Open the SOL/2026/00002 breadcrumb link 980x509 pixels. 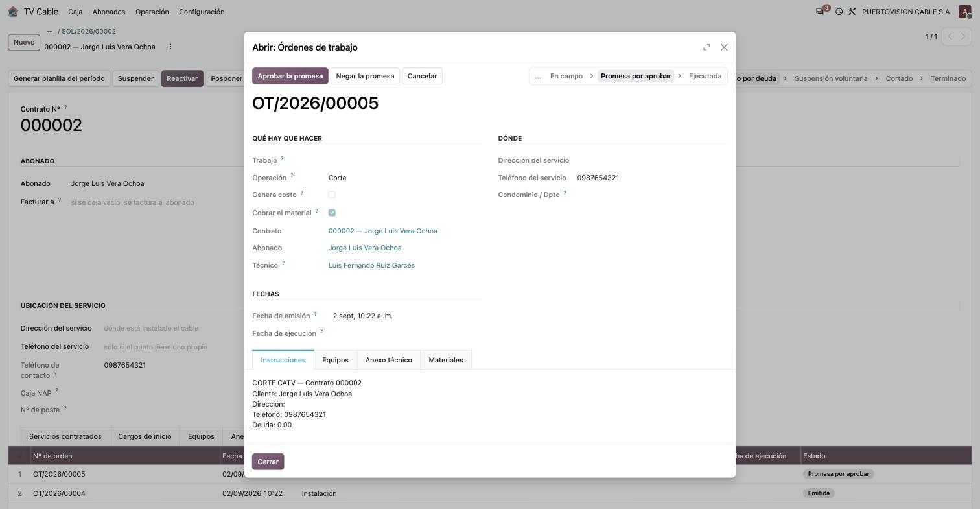pos(89,31)
